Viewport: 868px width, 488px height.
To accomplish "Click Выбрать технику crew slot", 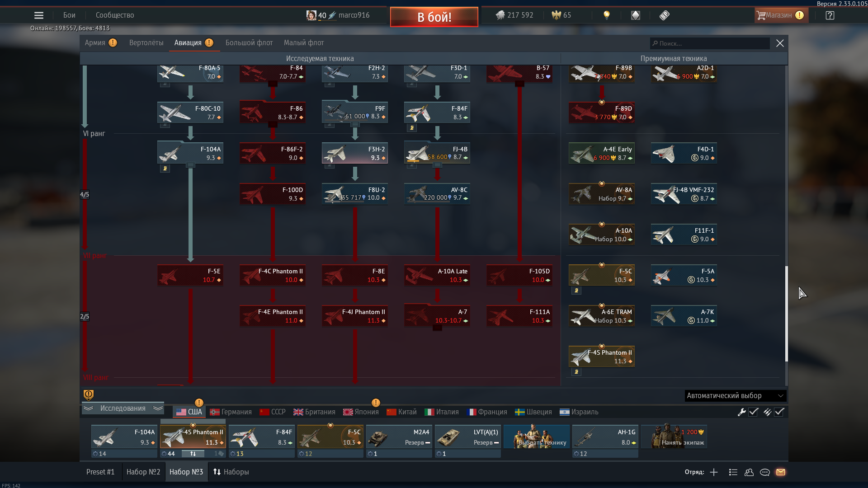I will (x=537, y=436).
